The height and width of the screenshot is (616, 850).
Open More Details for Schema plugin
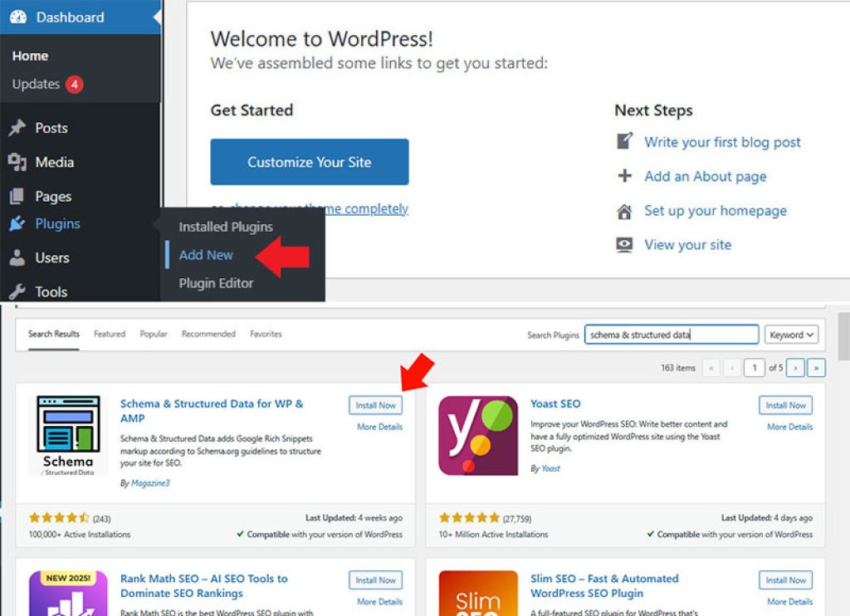pos(379,427)
